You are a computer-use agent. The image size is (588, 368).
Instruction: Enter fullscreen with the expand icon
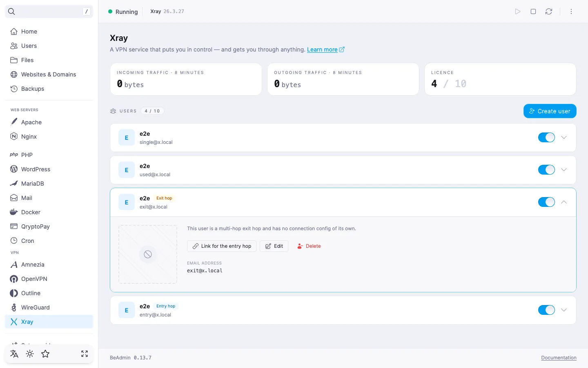[x=85, y=354]
